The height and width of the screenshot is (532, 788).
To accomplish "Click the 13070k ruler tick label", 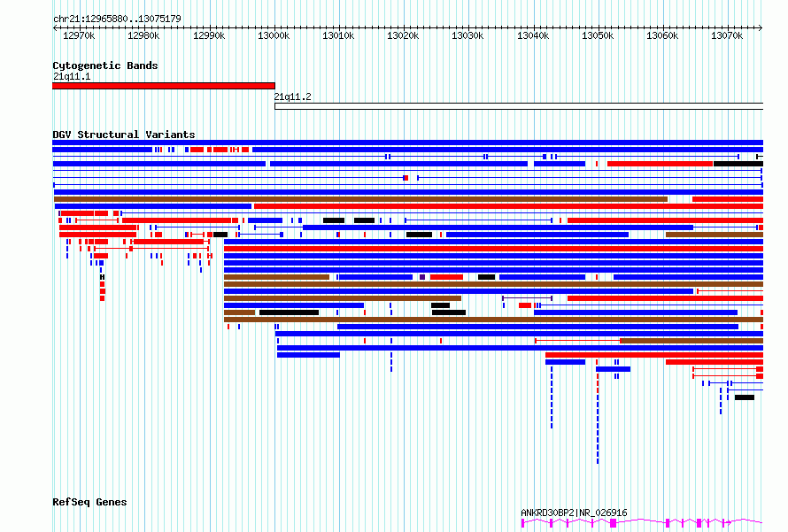I will coord(727,35).
